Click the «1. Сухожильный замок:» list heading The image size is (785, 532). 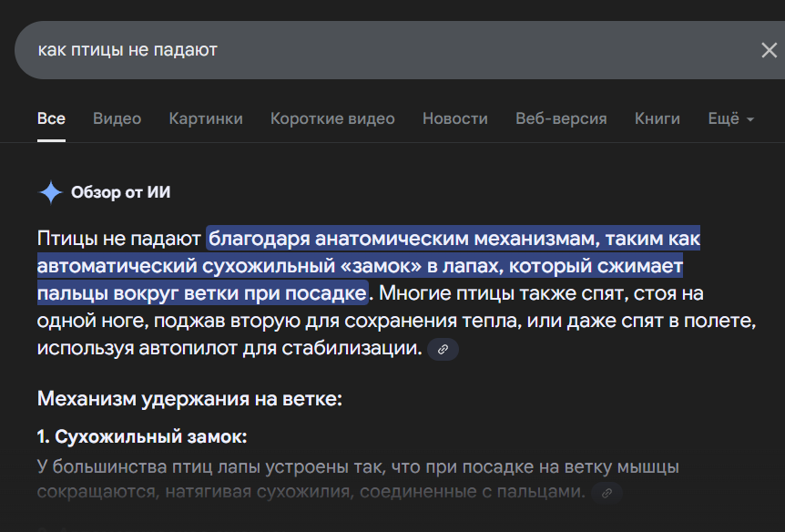[142, 437]
